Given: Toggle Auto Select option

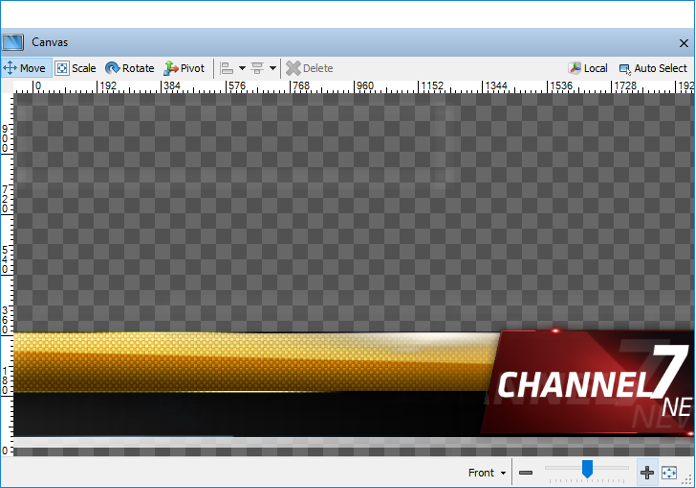Looking at the screenshot, I should coord(652,68).
